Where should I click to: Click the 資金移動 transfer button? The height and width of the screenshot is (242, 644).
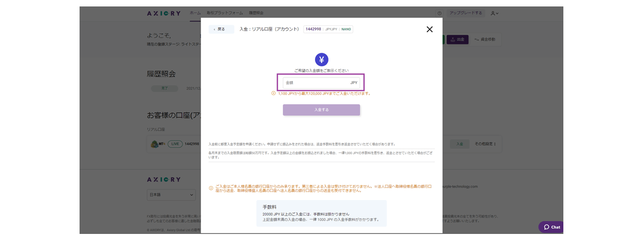[485, 39]
